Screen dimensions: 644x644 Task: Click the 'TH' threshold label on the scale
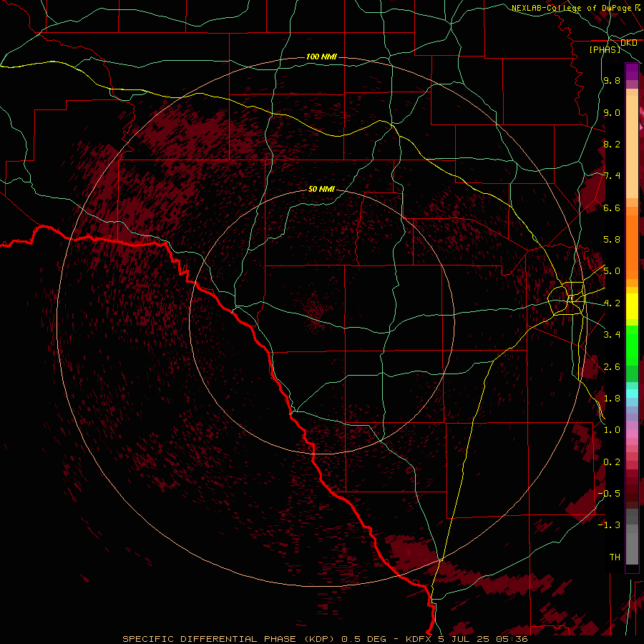coord(615,557)
